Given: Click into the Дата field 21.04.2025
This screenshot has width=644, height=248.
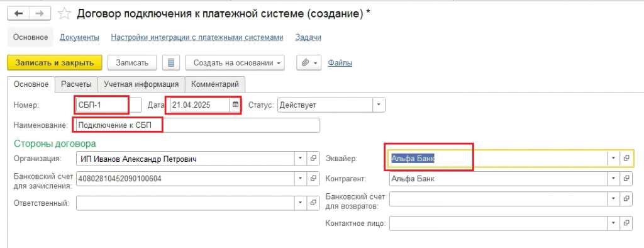Looking at the screenshot, I should coord(200,104).
